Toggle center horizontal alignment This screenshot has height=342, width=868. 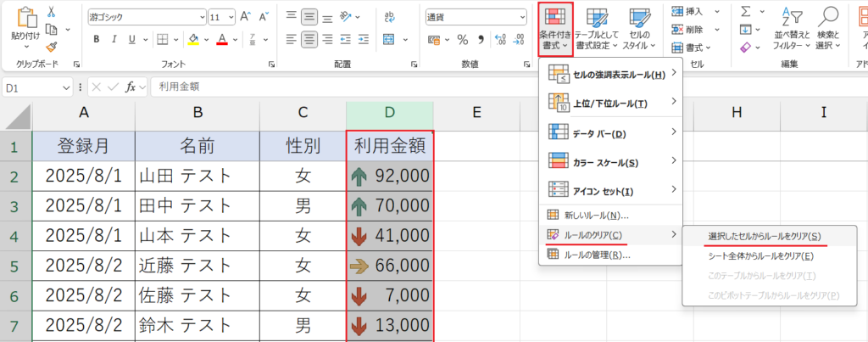click(x=309, y=39)
